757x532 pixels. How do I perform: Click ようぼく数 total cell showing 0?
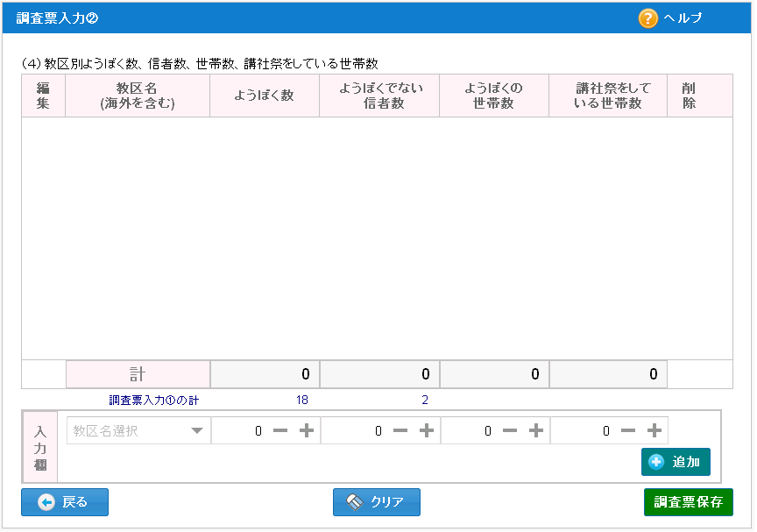[265, 376]
